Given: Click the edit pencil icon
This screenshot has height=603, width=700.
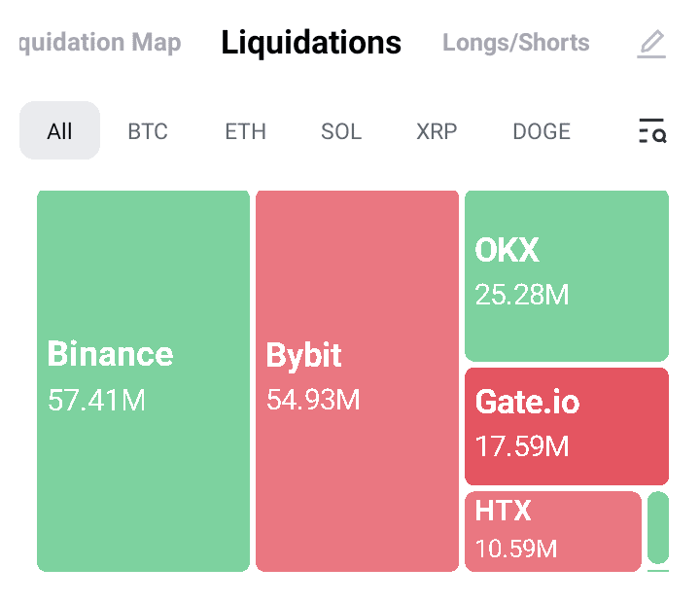Looking at the screenshot, I should (x=651, y=44).
